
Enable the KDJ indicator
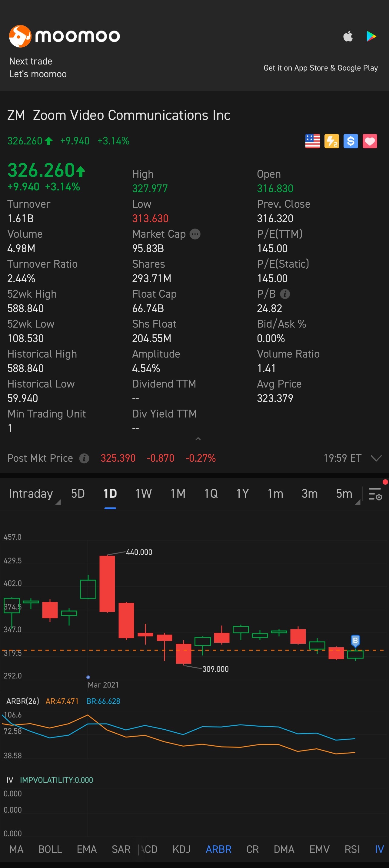181,849
